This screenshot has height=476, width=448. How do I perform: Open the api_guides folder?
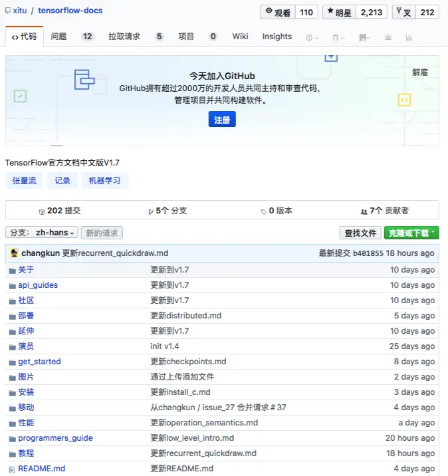coord(38,285)
